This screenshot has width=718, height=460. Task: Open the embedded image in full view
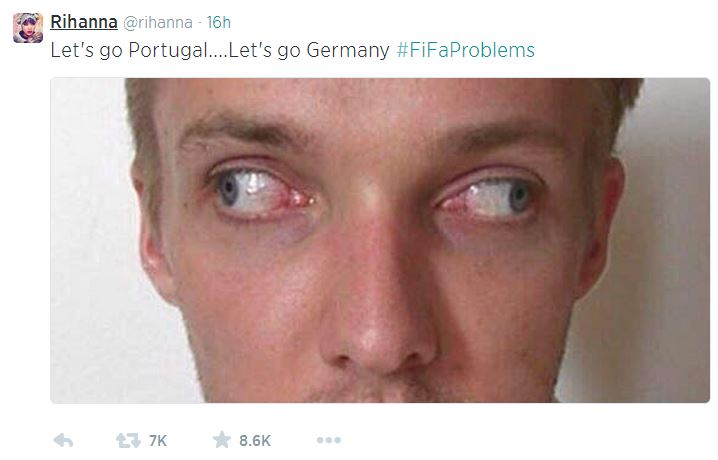pos(380,240)
